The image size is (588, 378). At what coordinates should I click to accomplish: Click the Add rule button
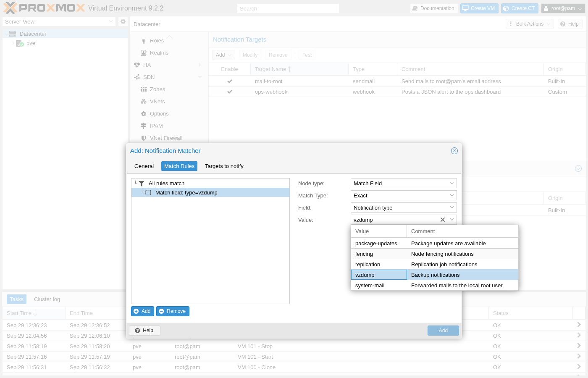(142, 311)
